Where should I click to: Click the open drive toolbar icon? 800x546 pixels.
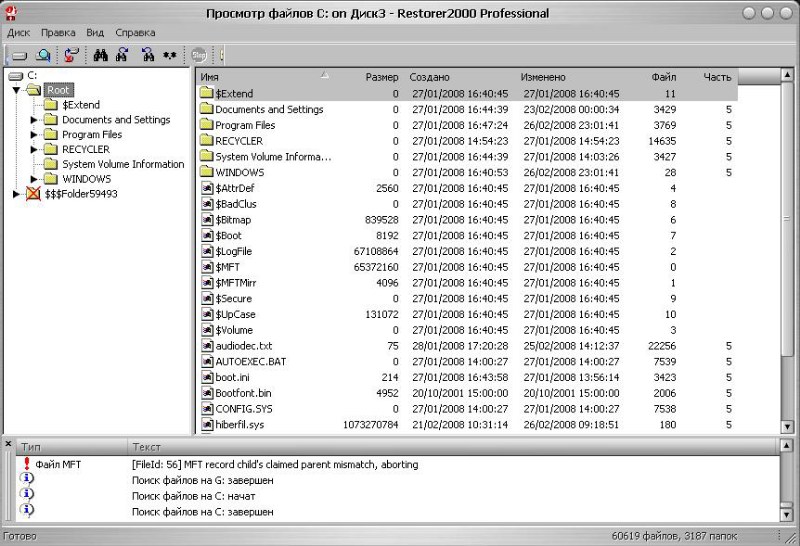[19, 56]
